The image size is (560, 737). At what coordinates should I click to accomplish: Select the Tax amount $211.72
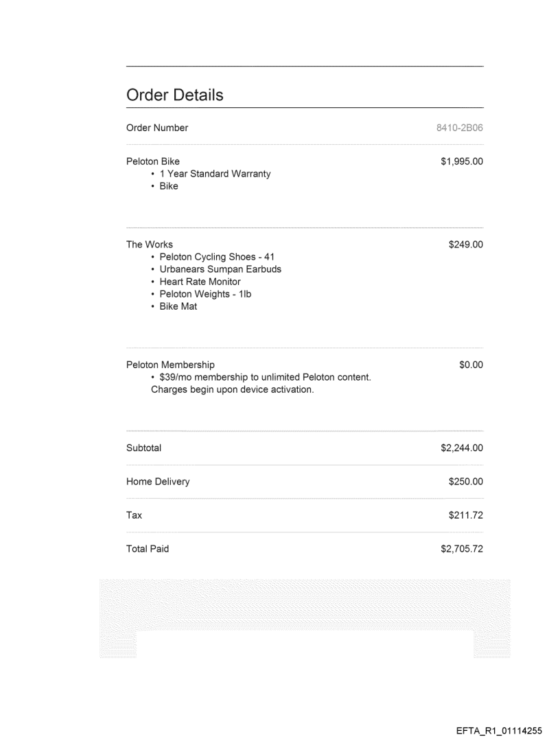tap(466, 515)
